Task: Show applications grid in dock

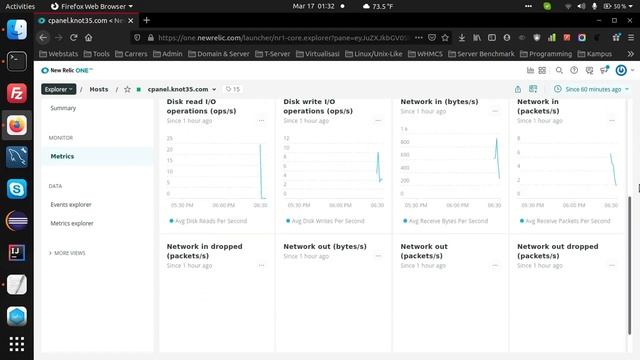Action: coord(17,344)
